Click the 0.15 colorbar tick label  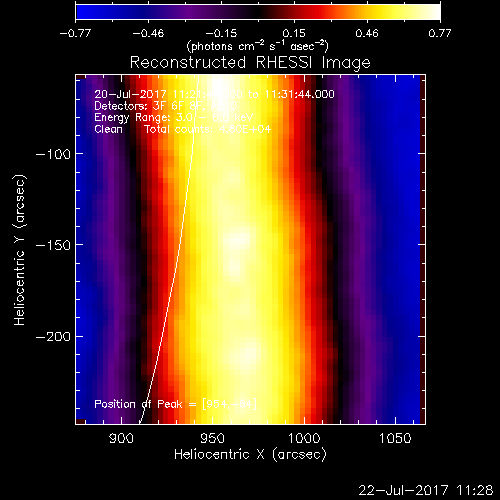[x=294, y=33]
